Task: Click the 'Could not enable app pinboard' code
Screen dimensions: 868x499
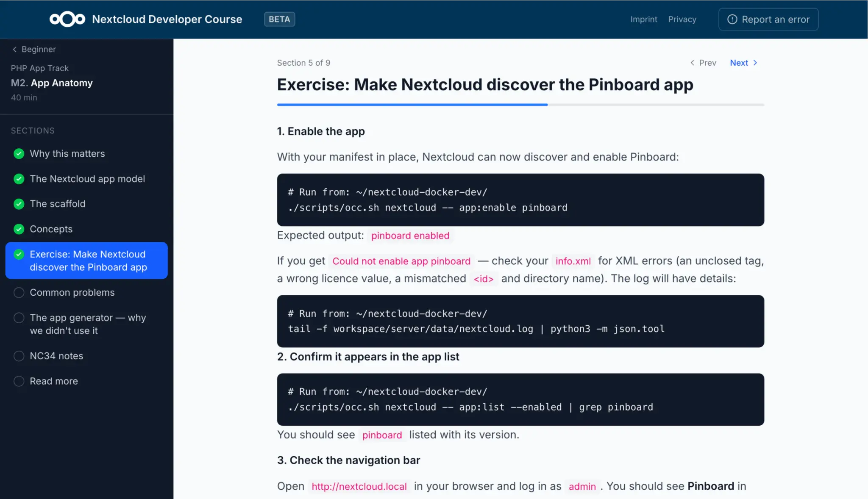Action: pos(401,261)
